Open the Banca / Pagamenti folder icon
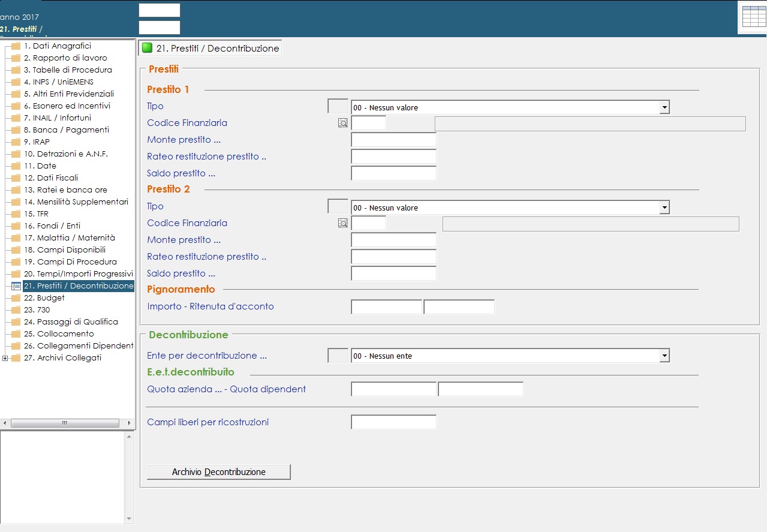 click(x=16, y=130)
